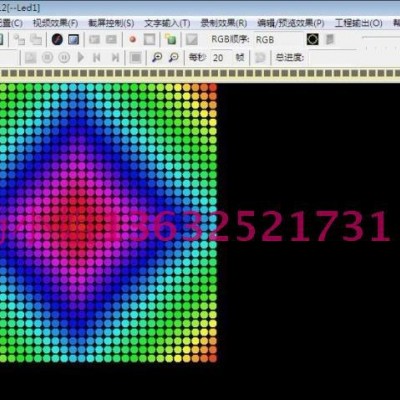Click the zoom out magnifier icon
The width and height of the screenshot is (400, 400).
click(x=173, y=57)
